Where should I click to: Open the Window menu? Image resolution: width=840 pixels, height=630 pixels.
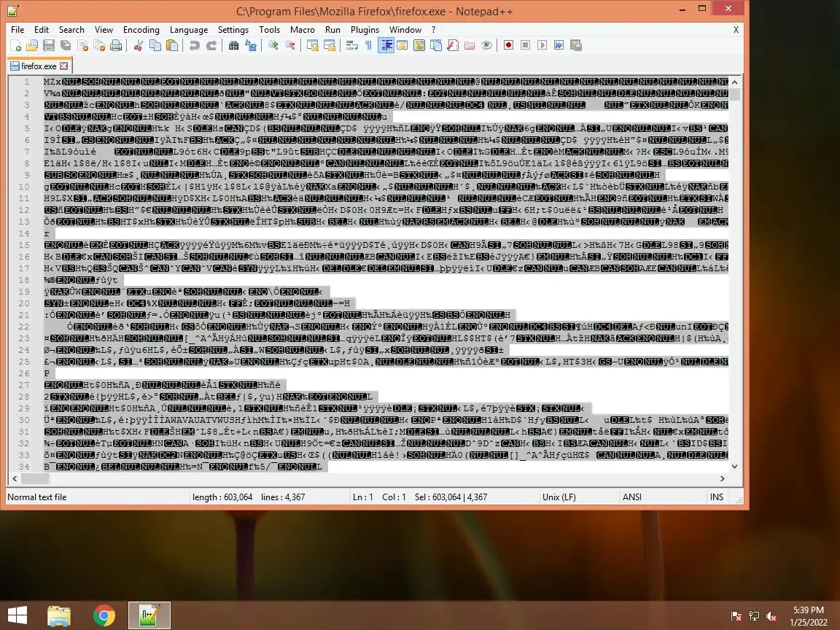pyautogui.click(x=405, y=30)
